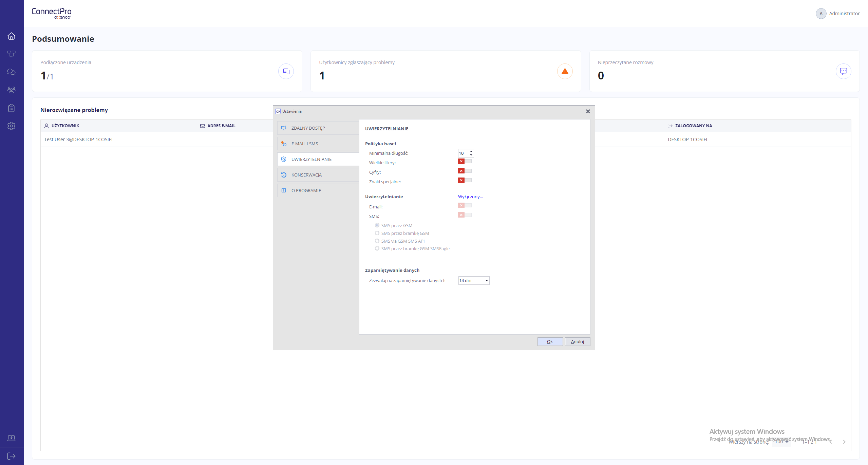Click the user icon in UŻYTKOWNIK header
Screen dimensions: 868x465
coord(46,126)
